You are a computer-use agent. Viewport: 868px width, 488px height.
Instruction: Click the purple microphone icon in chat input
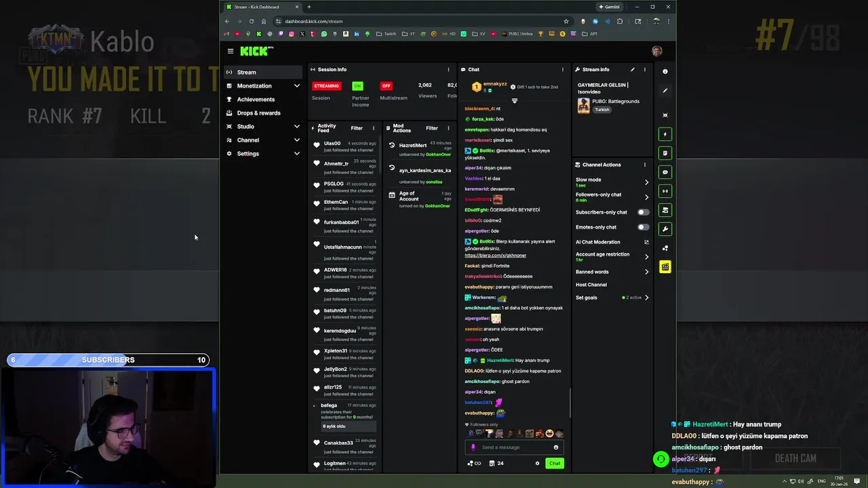(473, 447)
